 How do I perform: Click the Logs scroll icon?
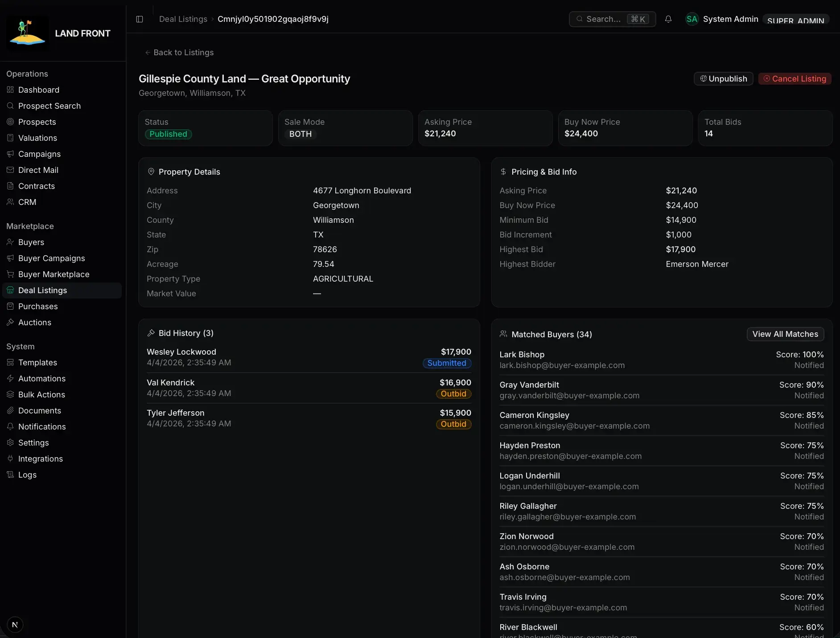click(10, 474)
